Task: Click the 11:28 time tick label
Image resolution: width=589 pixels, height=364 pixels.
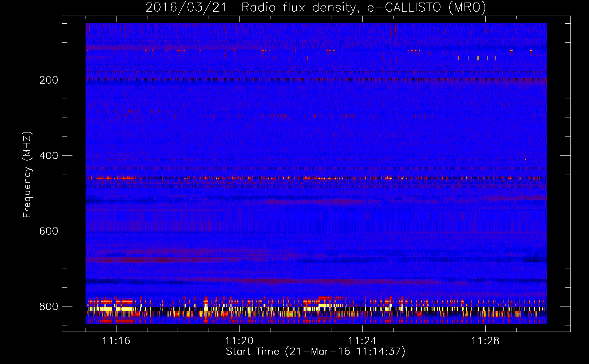Action: click(486, 341)
